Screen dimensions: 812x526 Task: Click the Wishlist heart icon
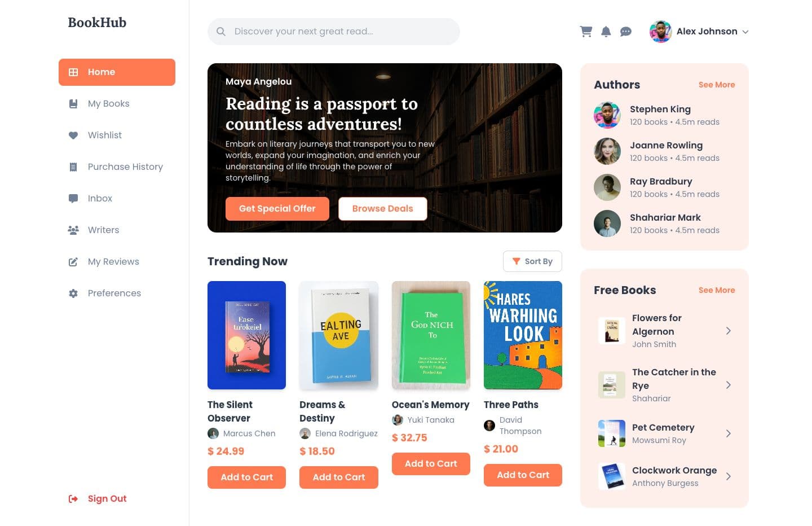tap(73, 135)
